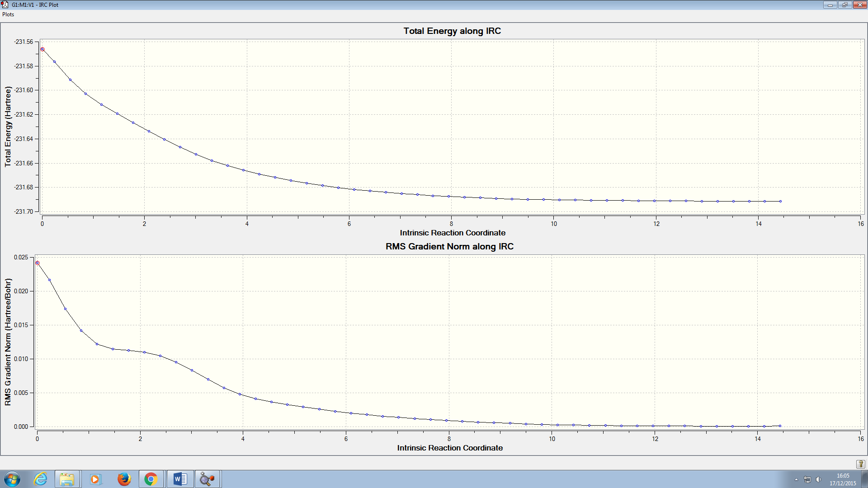
Task: Click the 'Total Energy (Hartree)' axis label
Action: [8, 127]
